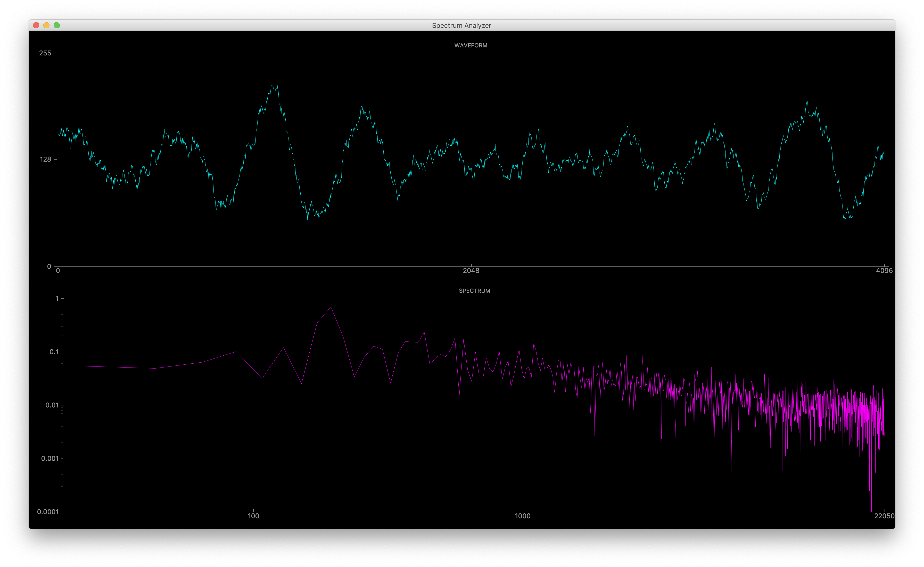This screenshot has width=924, height=567.
Task: Click the 0.1 spectrum y-axis label
Action: point(54,352)
